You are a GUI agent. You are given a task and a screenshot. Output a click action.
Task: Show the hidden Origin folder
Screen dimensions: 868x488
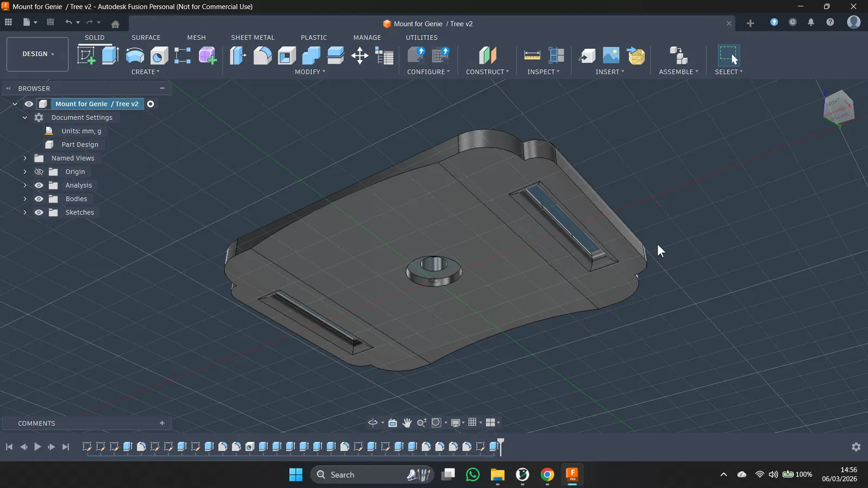tap(39, 172)
